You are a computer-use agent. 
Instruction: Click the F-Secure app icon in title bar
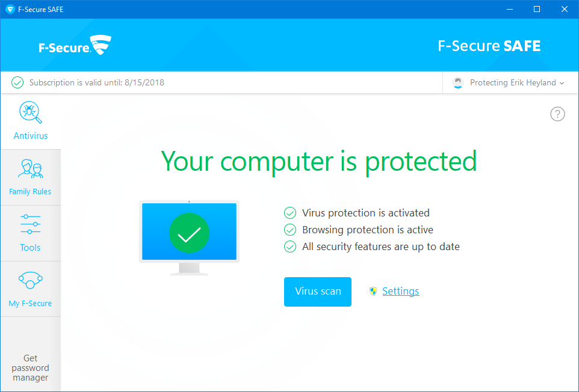point(10,9)
